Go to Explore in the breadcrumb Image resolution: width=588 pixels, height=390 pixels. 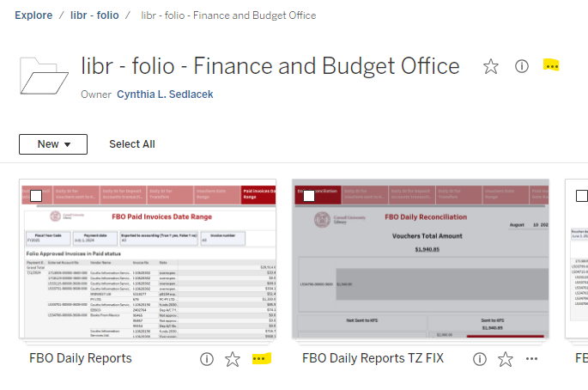pos(33,15)
